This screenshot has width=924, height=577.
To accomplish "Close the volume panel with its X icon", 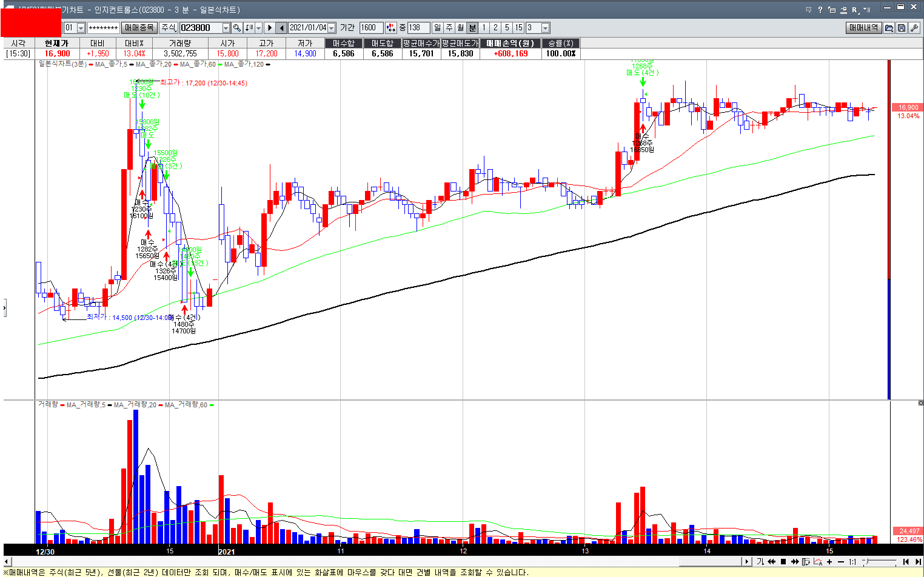I will pos(921,403).
